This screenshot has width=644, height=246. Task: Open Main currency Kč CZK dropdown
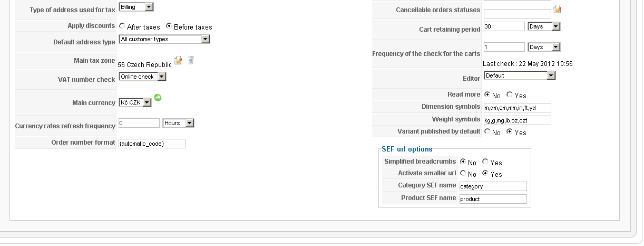[135, 102]
